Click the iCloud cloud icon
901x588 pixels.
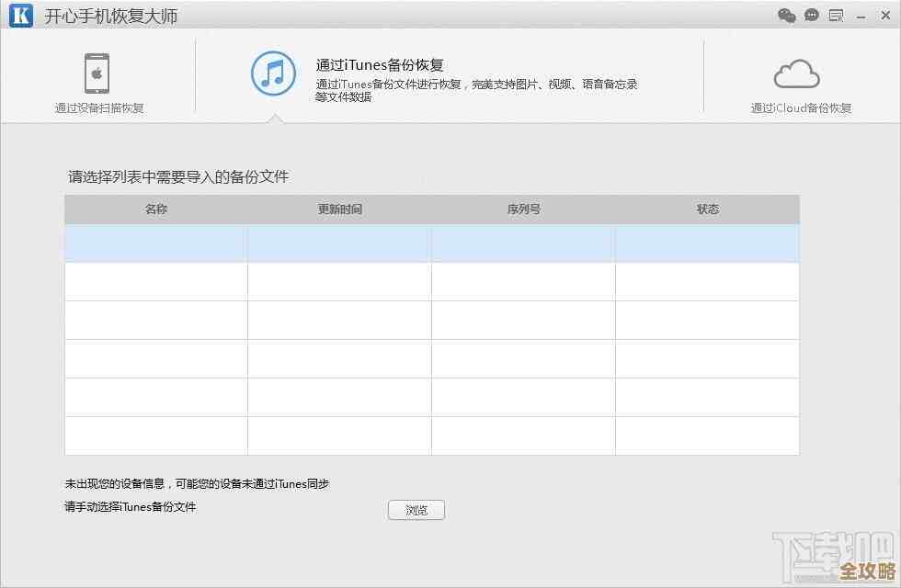[x=796, y=73]
